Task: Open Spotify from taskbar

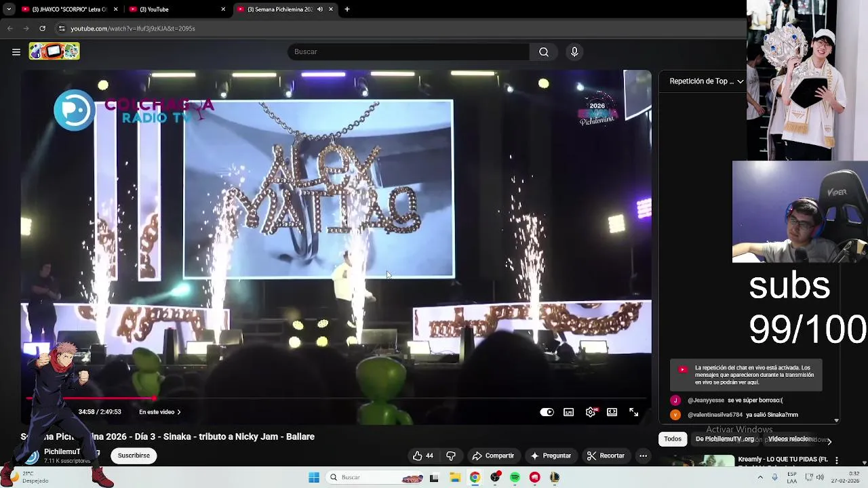Action: [515, 477]
